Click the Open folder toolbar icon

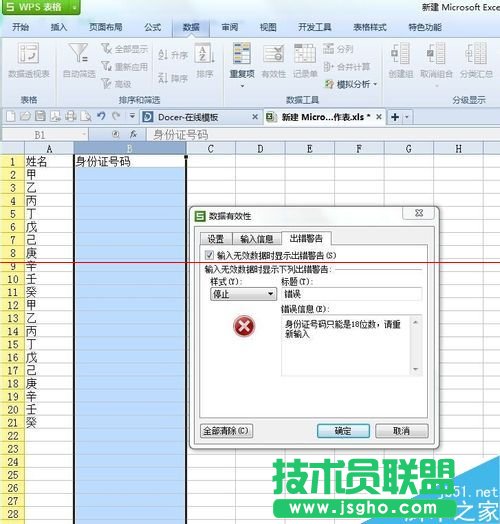point(25,116)
